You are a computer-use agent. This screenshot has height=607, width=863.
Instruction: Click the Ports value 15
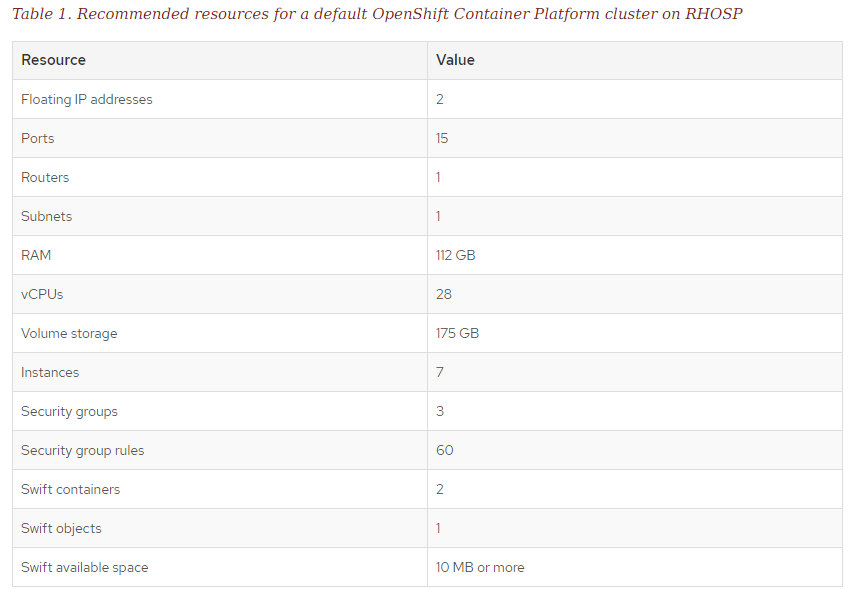(x=442, y=138)
